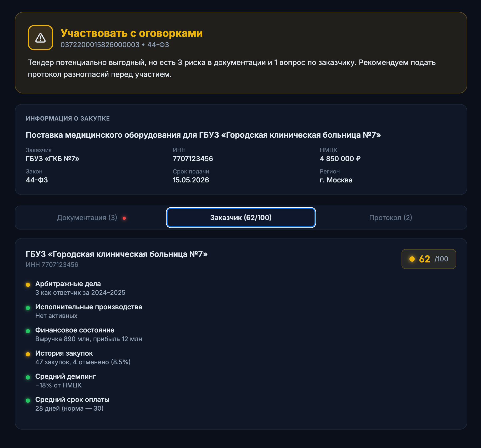Click the Участвовать с оговорками heading
This screenshot has height=448, width=481.
pyautogui.click(x=132, y=33)
